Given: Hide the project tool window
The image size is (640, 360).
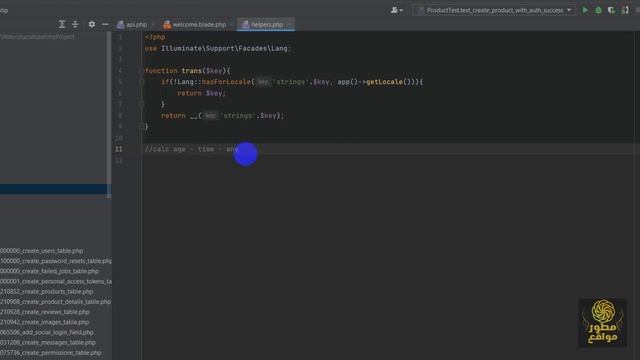Looking at the screenshot, I should (105, 24).
